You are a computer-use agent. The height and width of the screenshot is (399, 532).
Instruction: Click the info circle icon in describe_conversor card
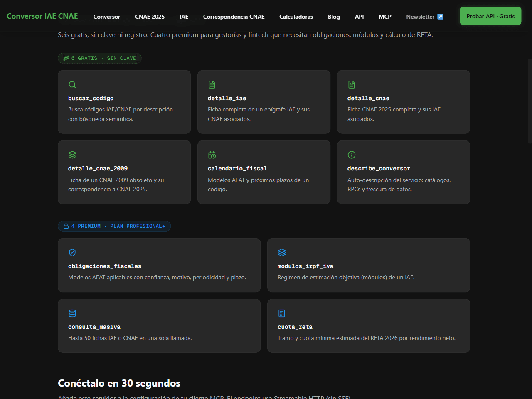click(352, 155)
